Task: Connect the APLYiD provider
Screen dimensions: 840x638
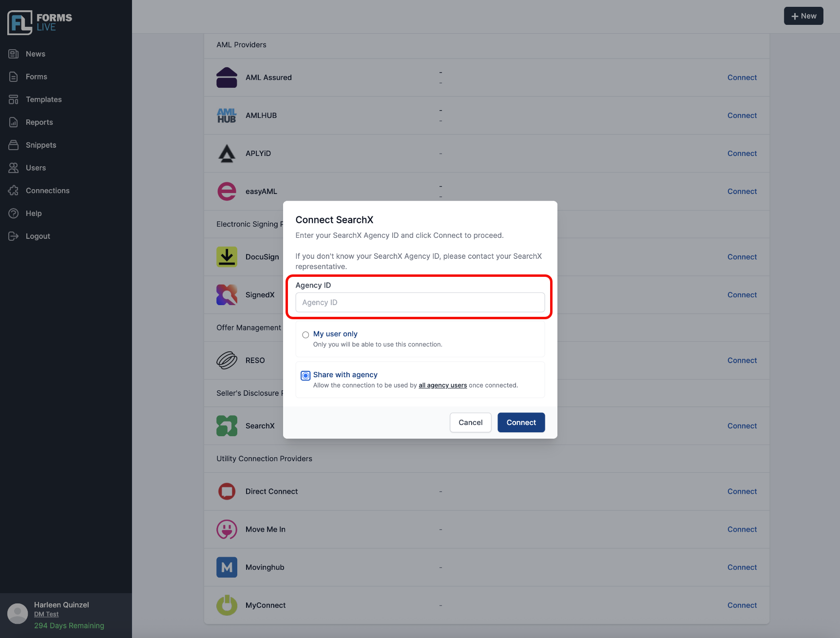Action: pyautogui.click(x=742, y=154)
